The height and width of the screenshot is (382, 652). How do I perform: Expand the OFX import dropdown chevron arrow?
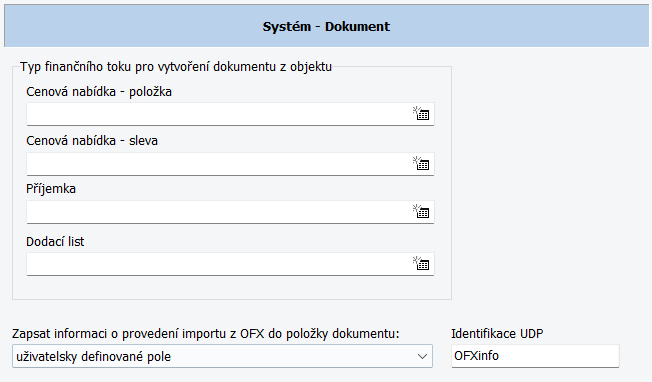pos(422,357)
